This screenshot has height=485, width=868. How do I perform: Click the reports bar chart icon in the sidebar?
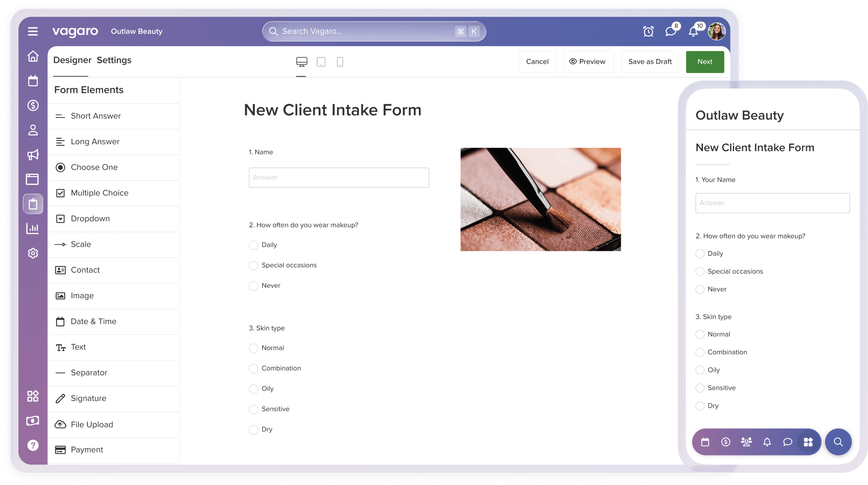(x=33, y=228)
